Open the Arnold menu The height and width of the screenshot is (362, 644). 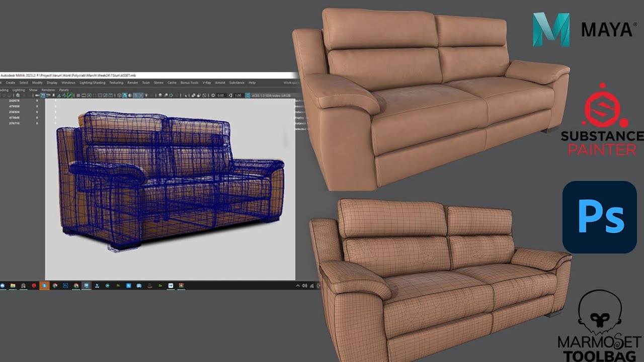(x=220, y=82)
